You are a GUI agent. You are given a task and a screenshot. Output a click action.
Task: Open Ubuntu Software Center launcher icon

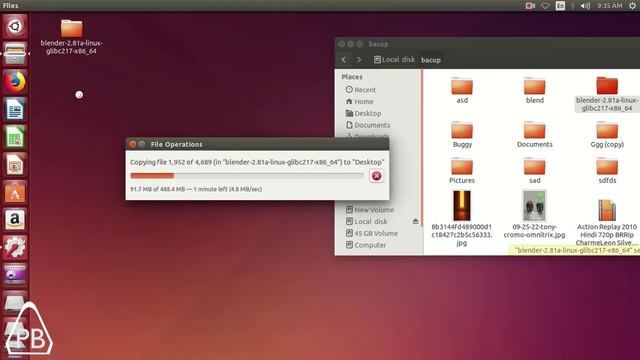coord(15,192)
